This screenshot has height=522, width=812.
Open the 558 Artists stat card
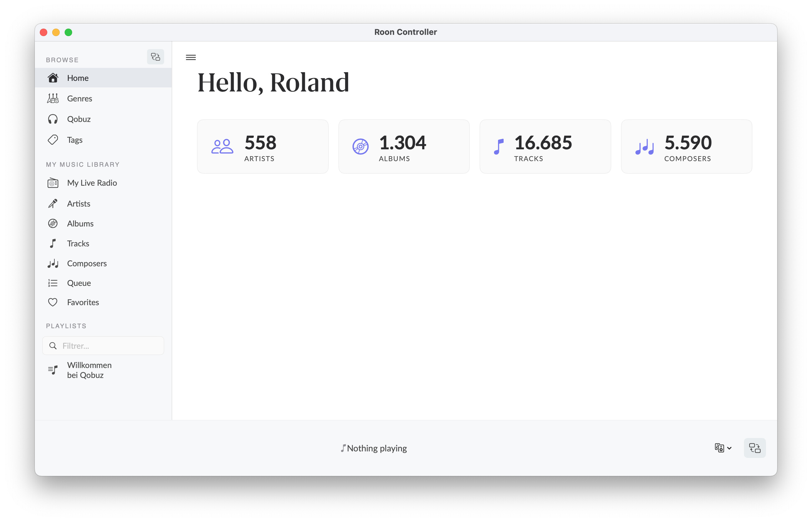pyautogui.click(x=263, y=147)
